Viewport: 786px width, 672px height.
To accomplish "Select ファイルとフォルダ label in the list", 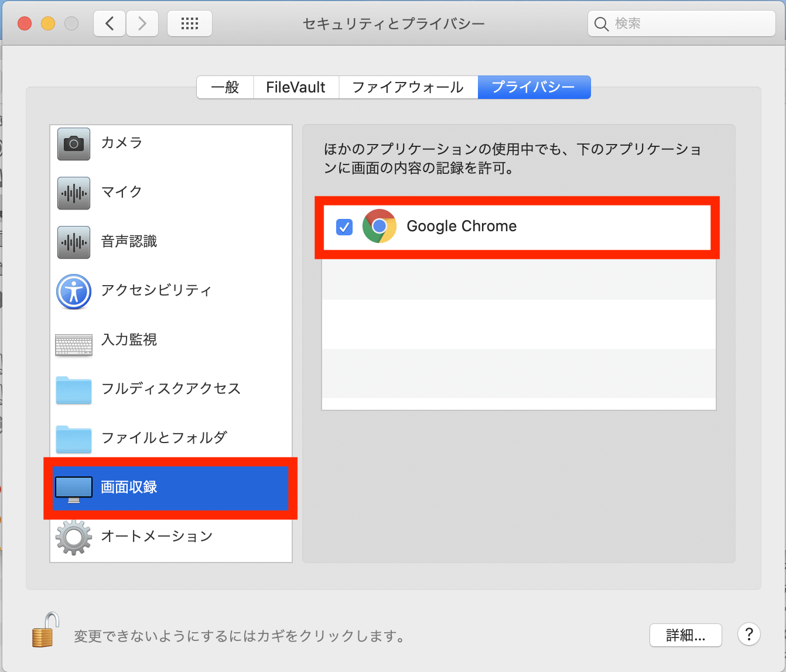I will pyautogui.click(x=164, y=437).
